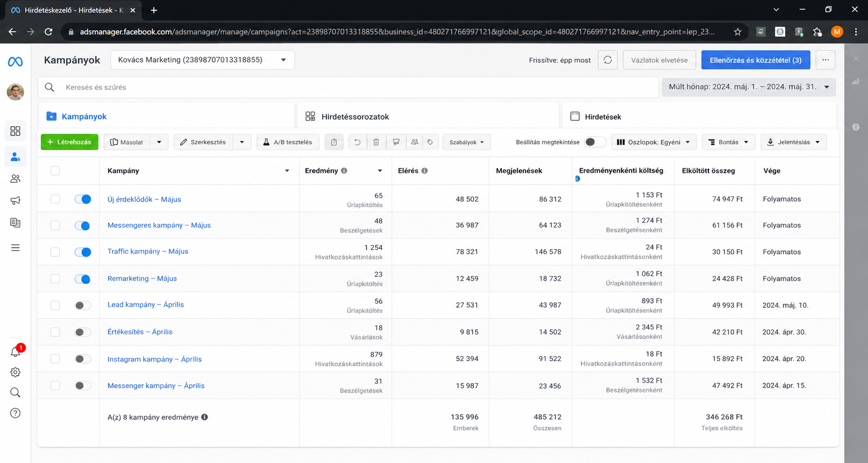Turn off the Új érdeklődők – Május campaign
The height and width of the screenshot is (463, 868).
[83, 199]
